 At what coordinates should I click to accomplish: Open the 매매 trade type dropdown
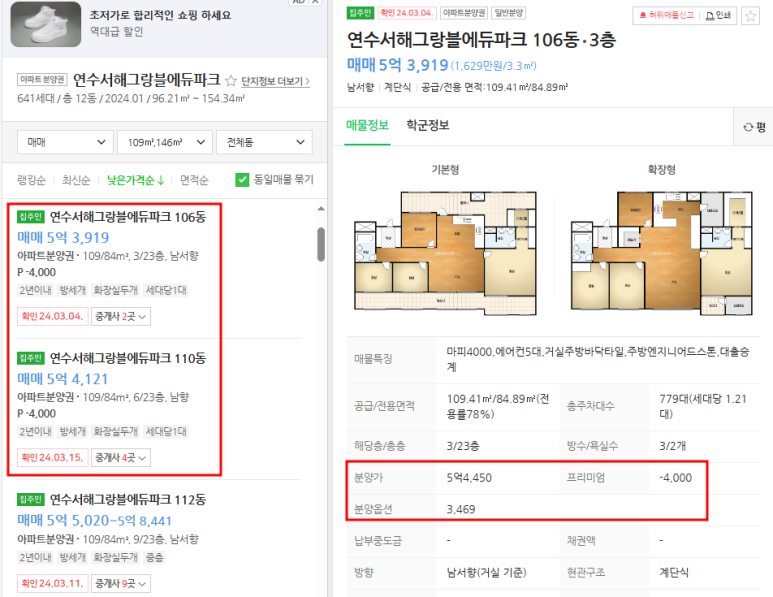(65, 142)
